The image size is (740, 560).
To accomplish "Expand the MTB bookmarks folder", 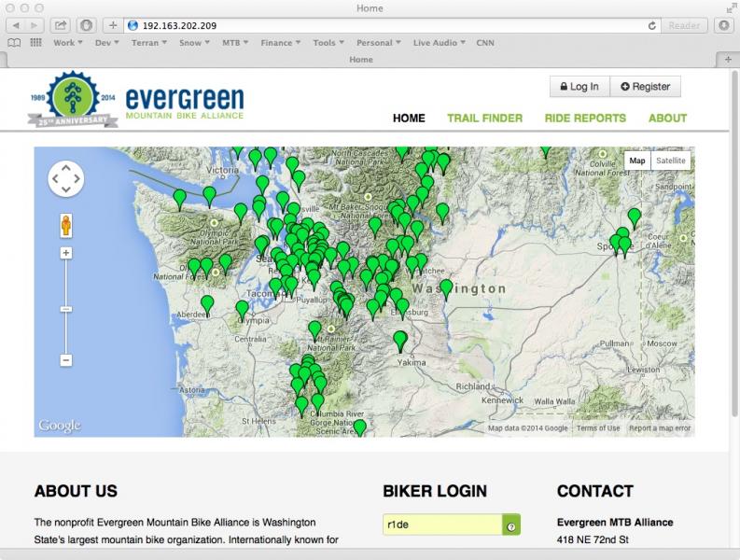I will [235, 43].
